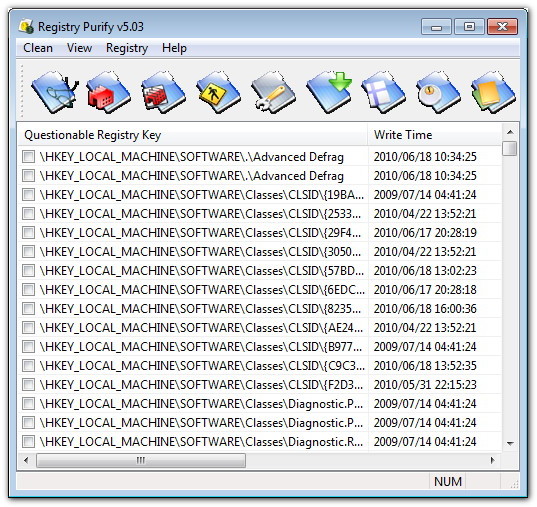The width and height of the screenshot is (537, 507).
Task: Click the Registry Purify title bar icon
Action: 26,27
